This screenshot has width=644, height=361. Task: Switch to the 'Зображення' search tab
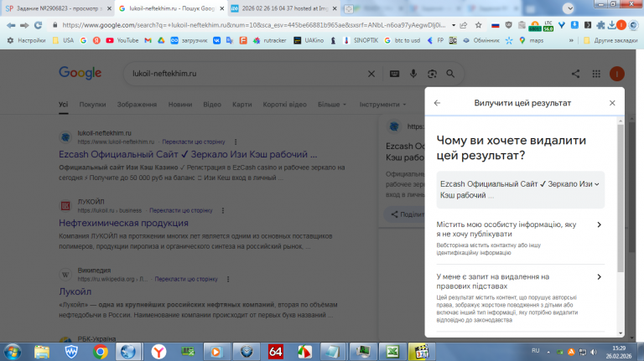point(137,105)
